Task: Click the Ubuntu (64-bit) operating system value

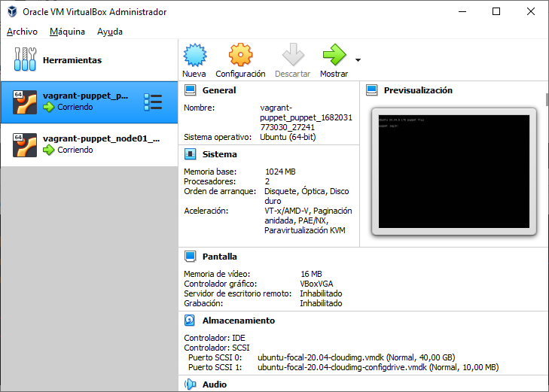Action: tap(288, 137)
